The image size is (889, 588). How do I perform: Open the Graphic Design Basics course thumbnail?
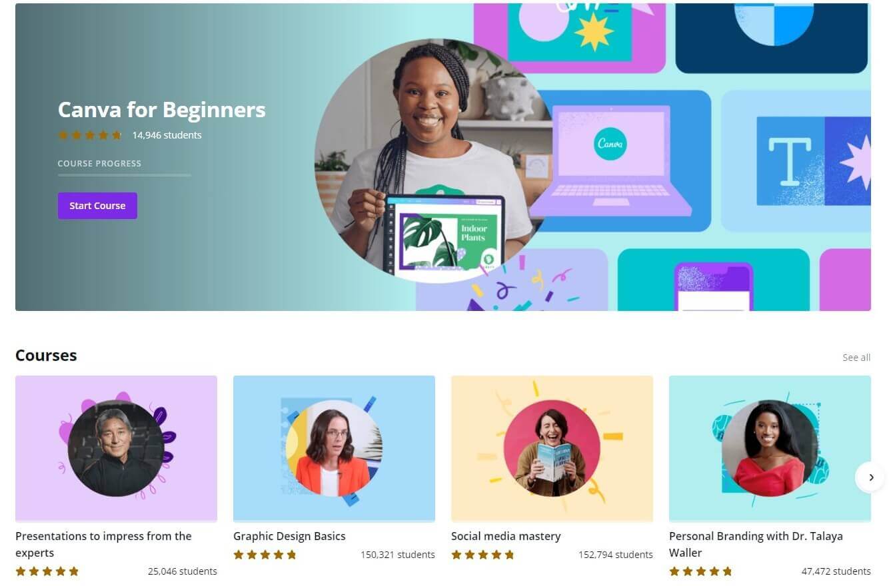(x=334, y=448)
